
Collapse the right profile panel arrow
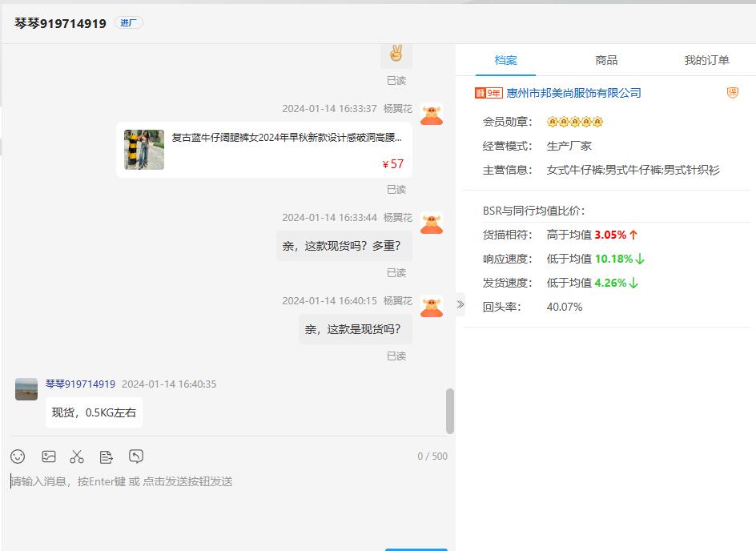tap(460, 304)
